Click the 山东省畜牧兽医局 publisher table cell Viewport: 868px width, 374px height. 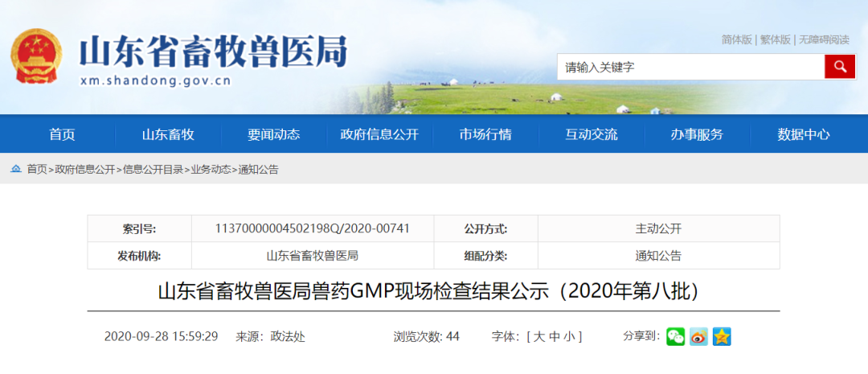(x=313, y=256)
